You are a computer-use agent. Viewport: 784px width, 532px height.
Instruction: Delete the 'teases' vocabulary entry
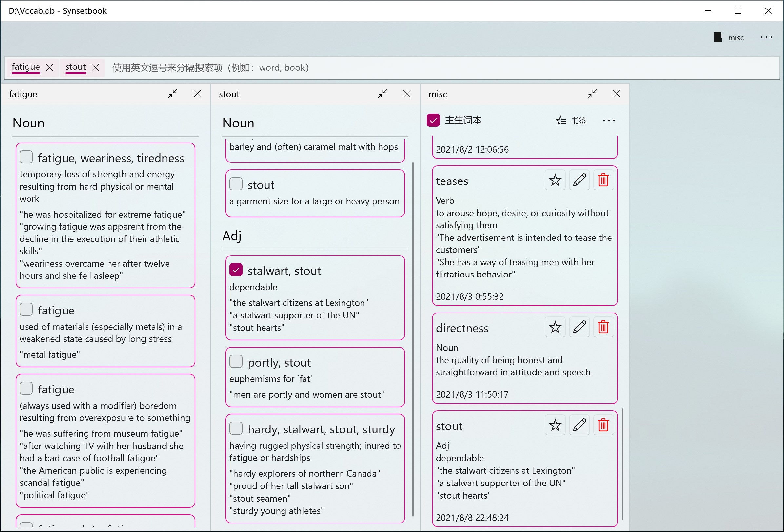point(603,180)
